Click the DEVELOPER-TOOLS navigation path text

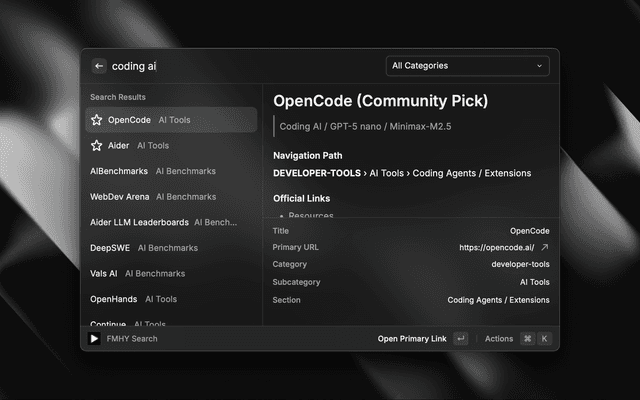pos(317,173)
